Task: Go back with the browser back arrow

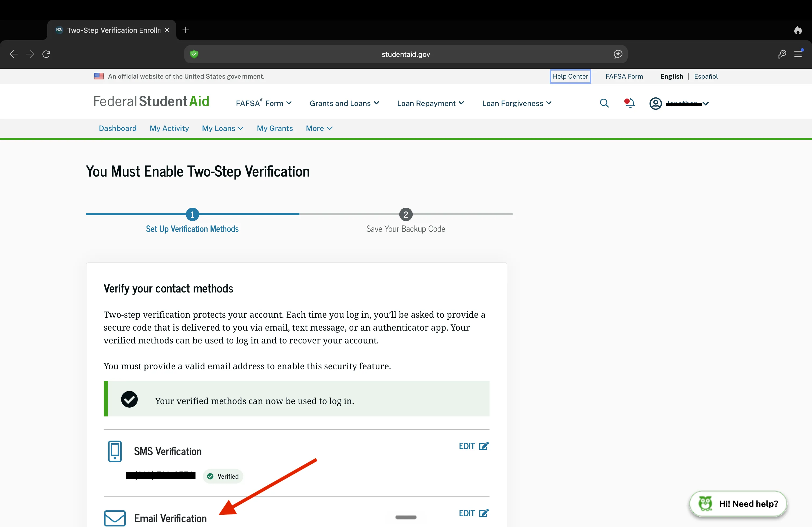Action: point(14,54)
